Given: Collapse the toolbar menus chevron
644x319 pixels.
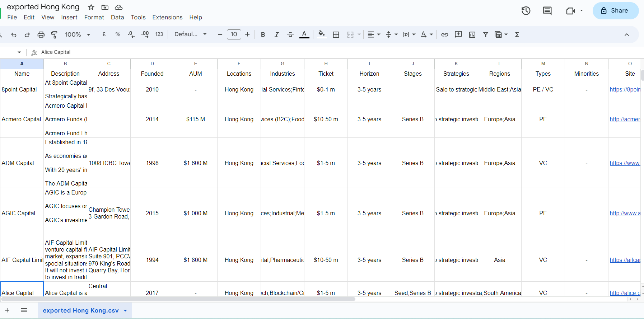Looking at the screenshot, I should [627, 34].
